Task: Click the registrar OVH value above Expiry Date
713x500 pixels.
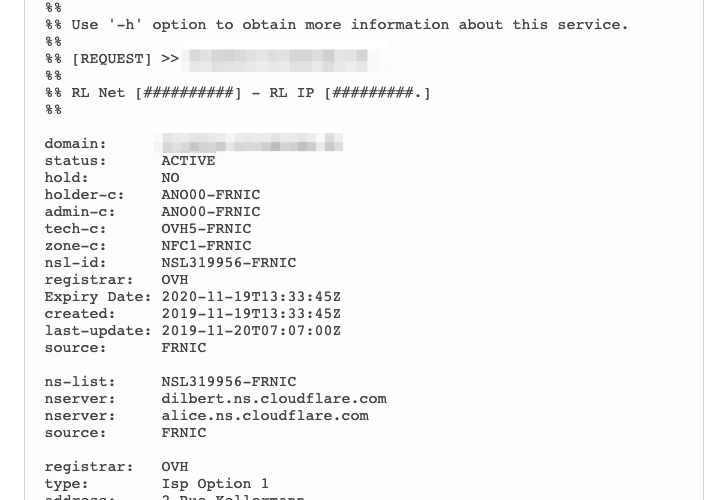Action: click(x=174, y=279)
